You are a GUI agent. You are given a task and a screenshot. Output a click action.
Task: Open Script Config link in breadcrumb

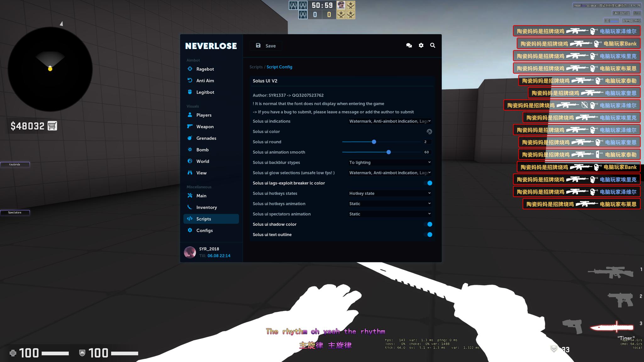pos(280,66)
